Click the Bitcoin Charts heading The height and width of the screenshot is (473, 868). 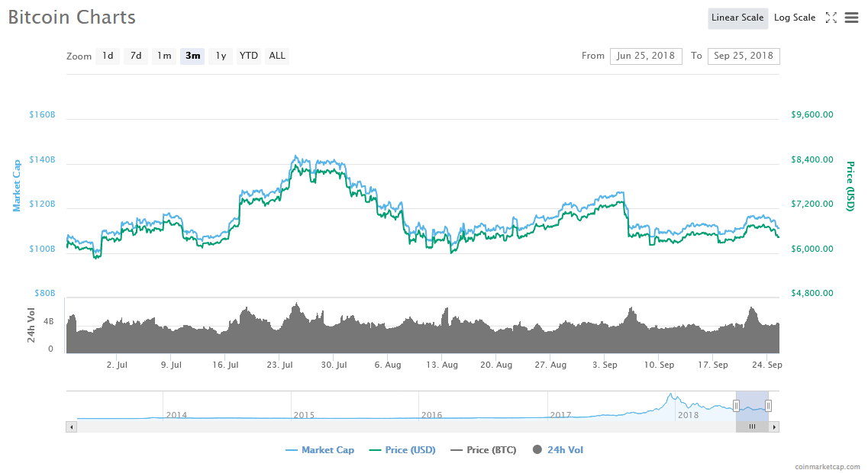pyautogui.click(x=72, y=17)
